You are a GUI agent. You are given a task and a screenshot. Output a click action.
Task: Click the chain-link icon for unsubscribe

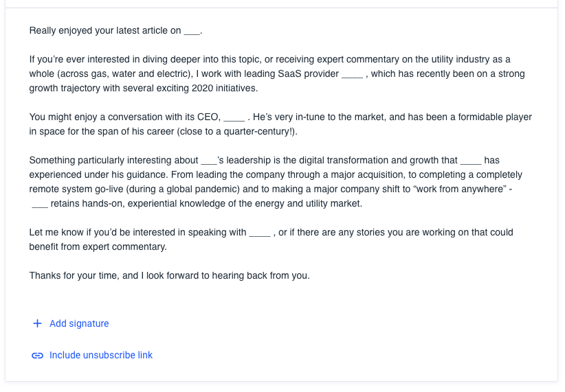(x=37, y=356)
